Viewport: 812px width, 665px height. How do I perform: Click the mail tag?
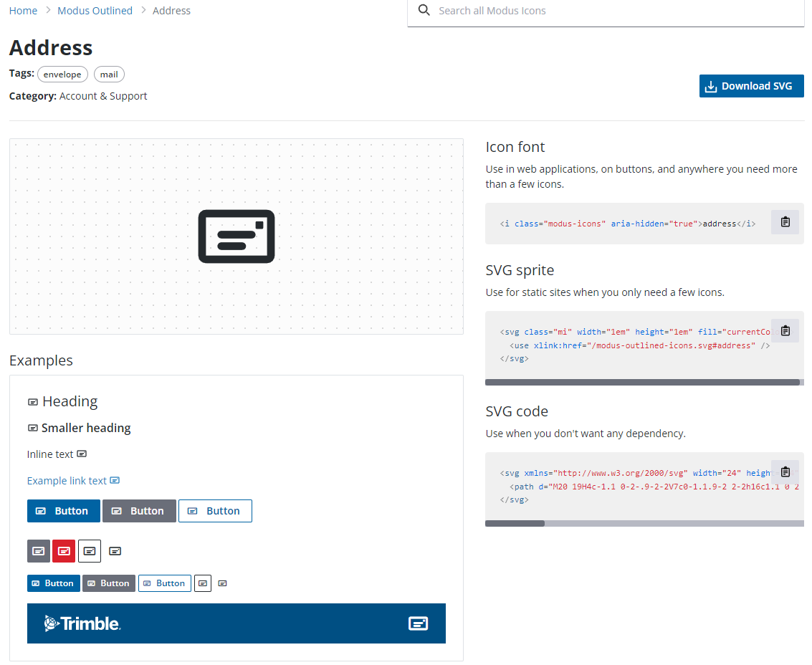108,74
